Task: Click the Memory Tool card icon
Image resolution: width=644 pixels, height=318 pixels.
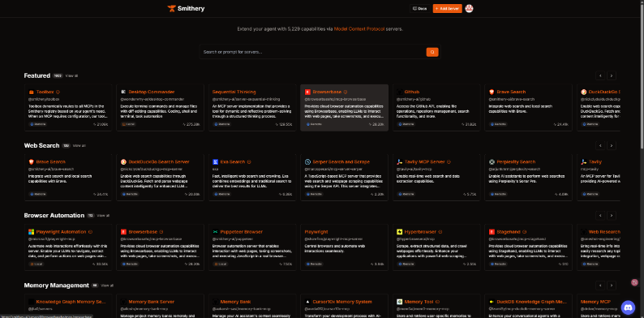Action: coord(399,302)
